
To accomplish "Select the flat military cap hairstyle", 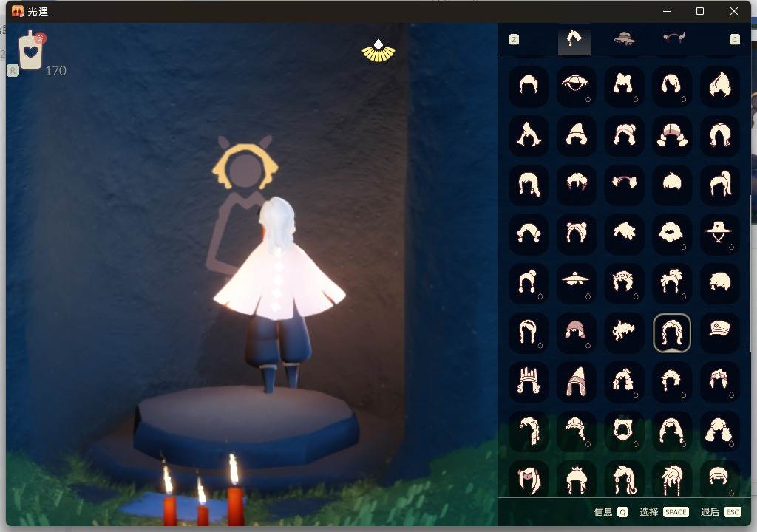I will [x=719, y=332].
